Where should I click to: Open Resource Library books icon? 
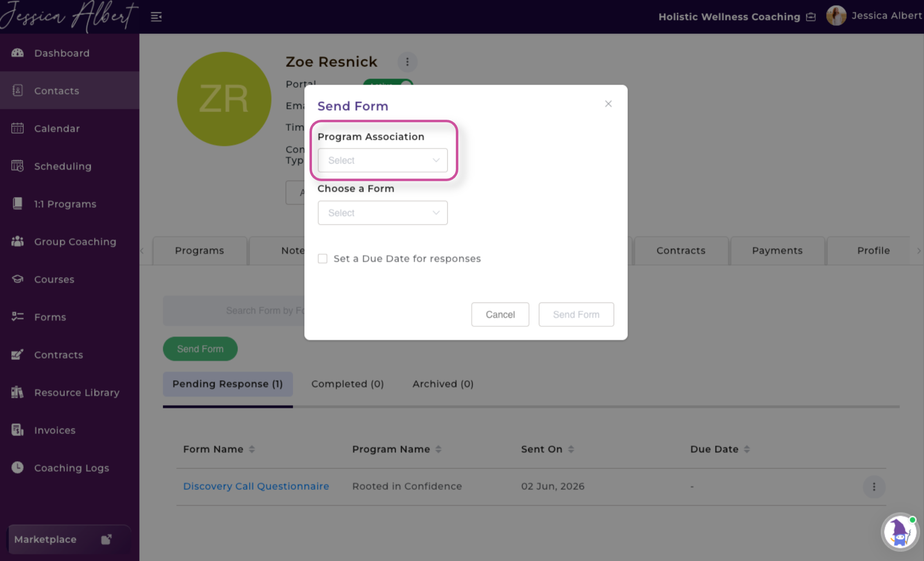pyautogui.click(x=18, y=392)
